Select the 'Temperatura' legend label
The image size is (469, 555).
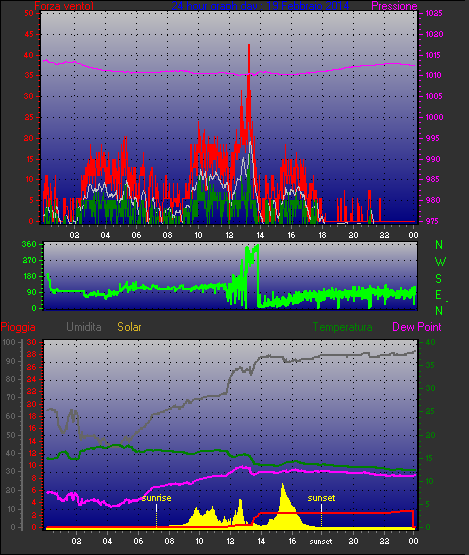(x=342, y=327)
